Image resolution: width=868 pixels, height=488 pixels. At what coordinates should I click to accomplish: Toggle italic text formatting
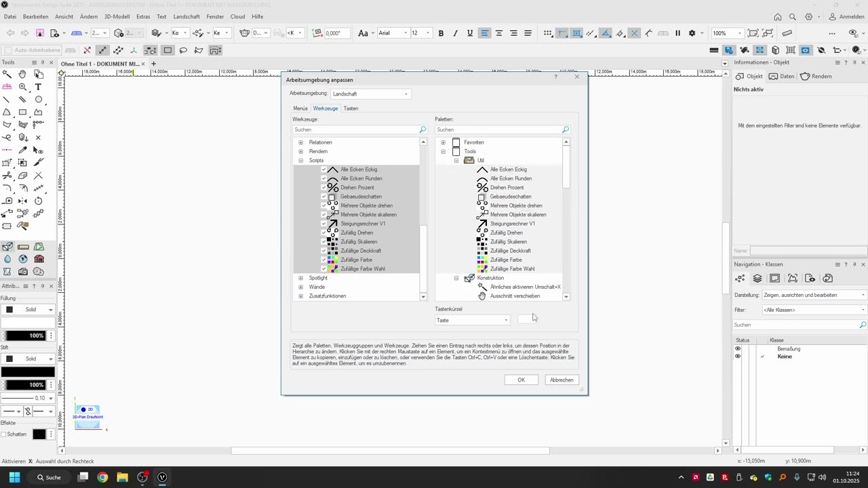pos(455,33)
